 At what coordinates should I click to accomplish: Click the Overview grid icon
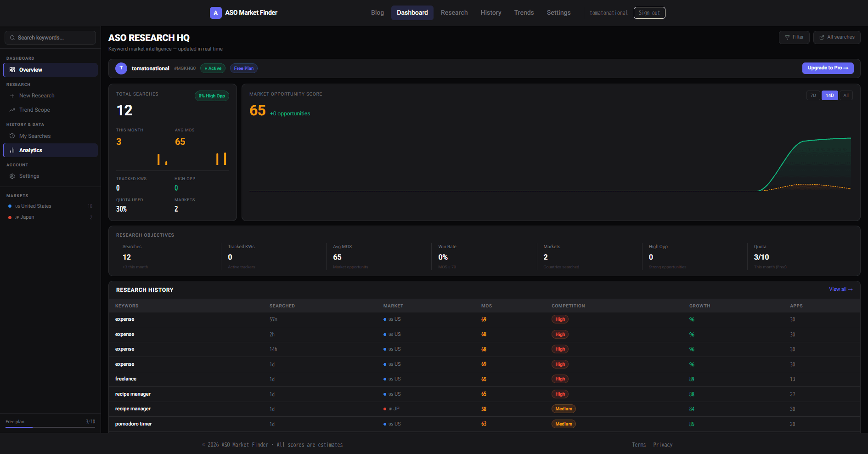(x=12, y=70)
